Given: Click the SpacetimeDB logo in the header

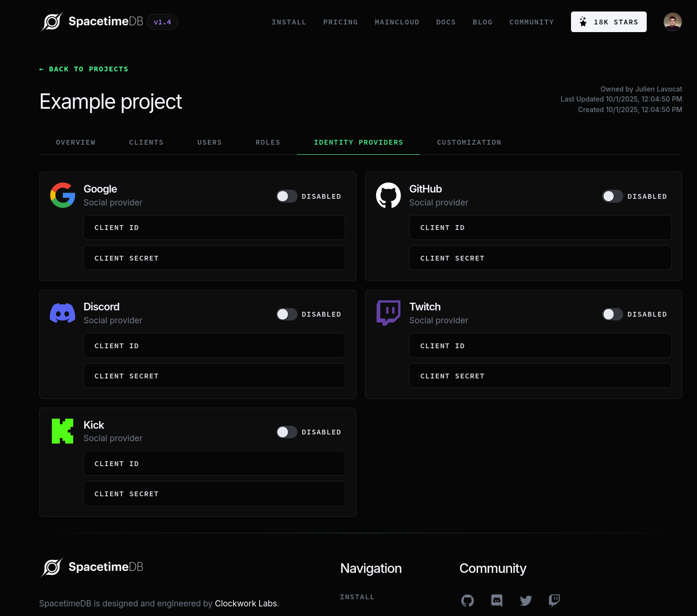Looking at the screenshot, I should pos(52,21).
